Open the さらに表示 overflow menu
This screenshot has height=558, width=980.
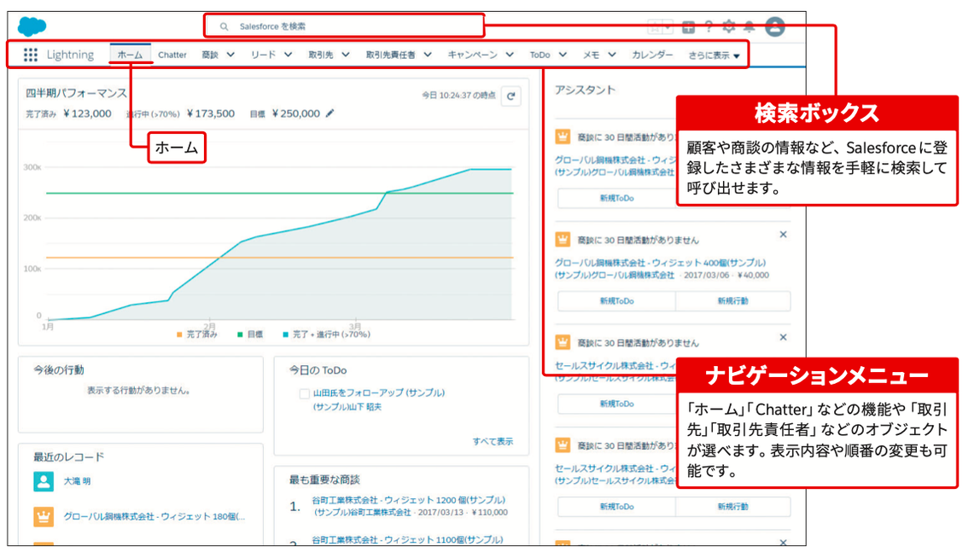tap(714, 55)
